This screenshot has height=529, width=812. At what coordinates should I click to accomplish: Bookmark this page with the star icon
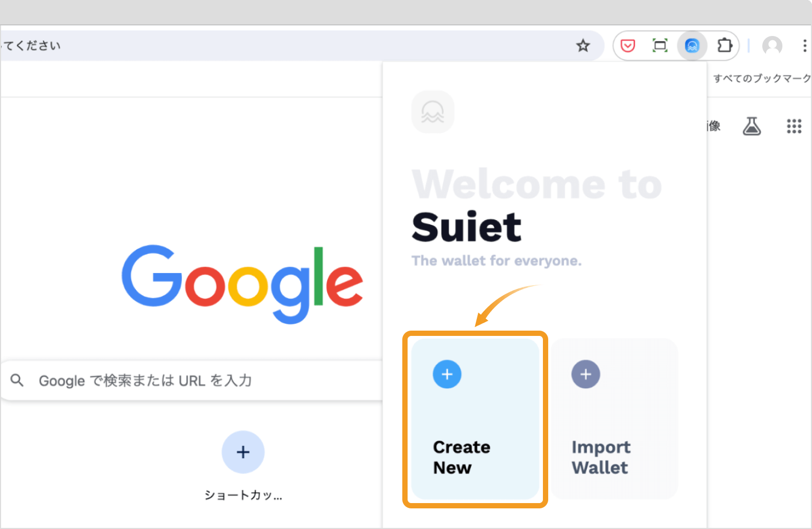point(583,46)
